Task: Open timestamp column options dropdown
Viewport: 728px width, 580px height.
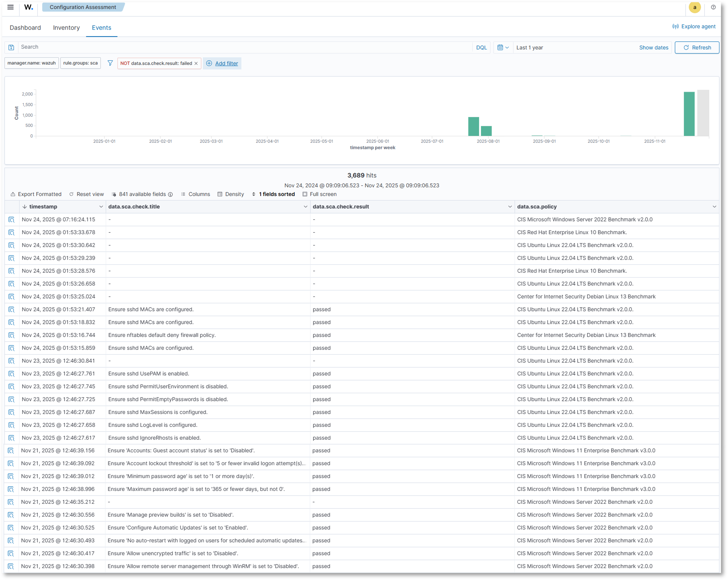Action: pyautogui.click(x=101, y=206)
